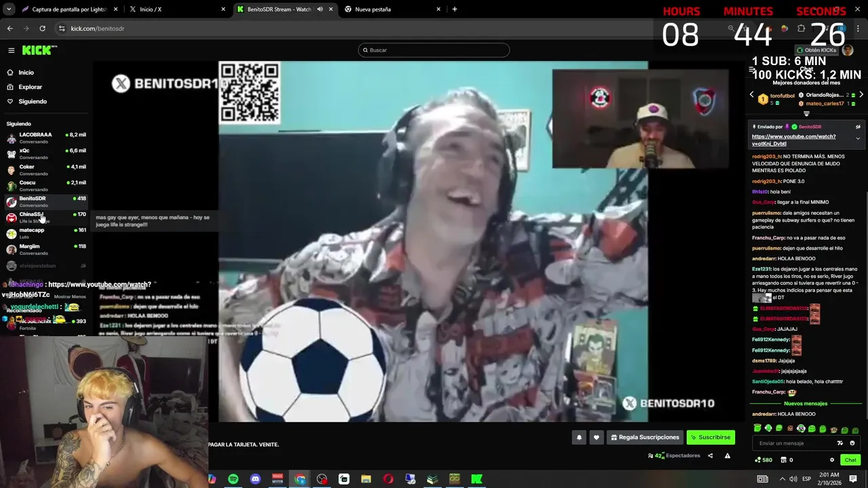Expand the pinned message chevron
The height and width of the screenshot is (488, 868).
[858, 138]
